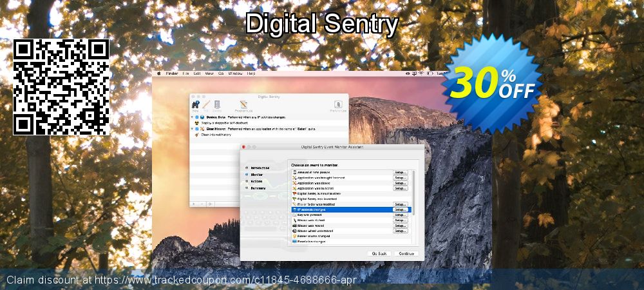Click the add (+) button below monitor list

[194, 204]
